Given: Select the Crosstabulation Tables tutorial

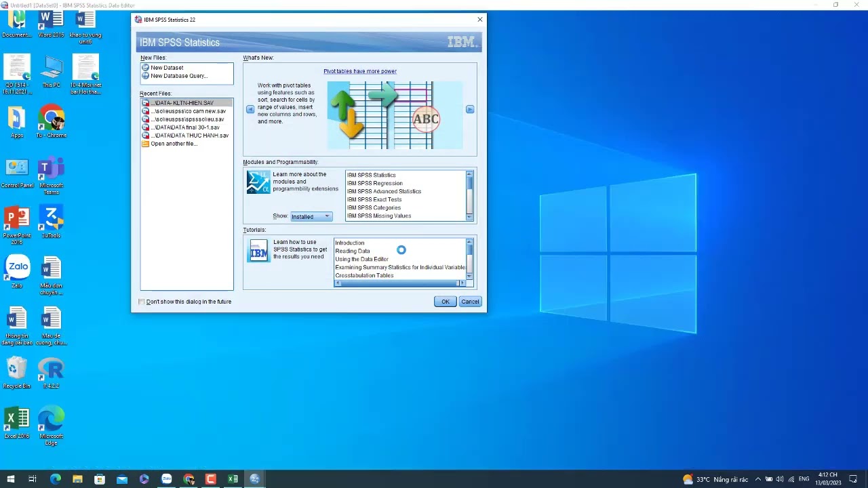Looking at the screenshot, I should click(364, 275).
